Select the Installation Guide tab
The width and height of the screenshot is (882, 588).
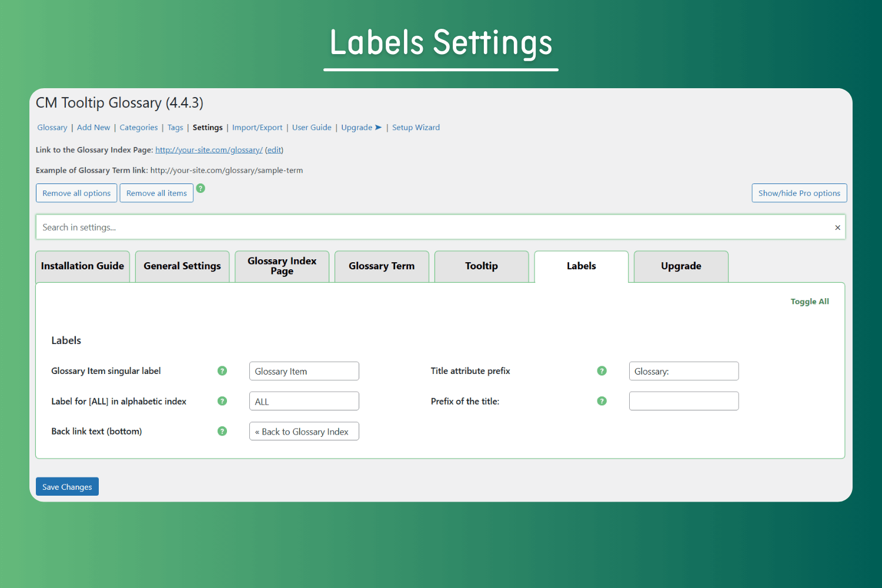click(82, 266)
